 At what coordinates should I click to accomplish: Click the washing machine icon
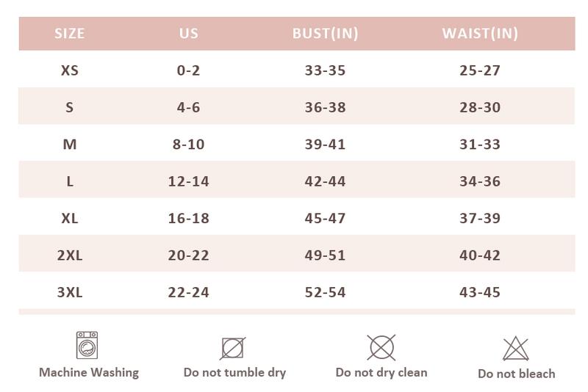(87, 345)
